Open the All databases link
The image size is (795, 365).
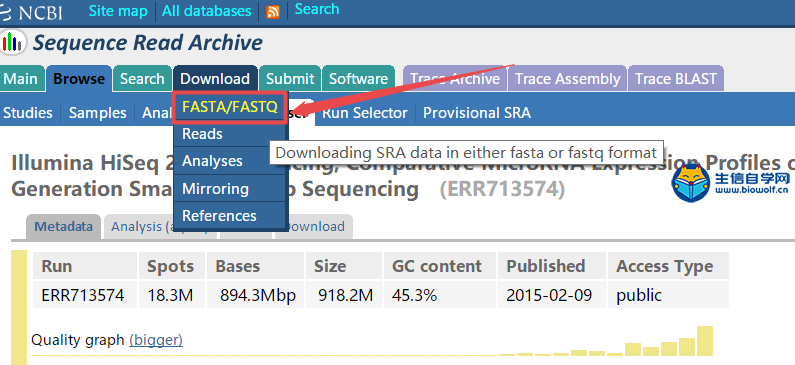(x=206, y=11)
